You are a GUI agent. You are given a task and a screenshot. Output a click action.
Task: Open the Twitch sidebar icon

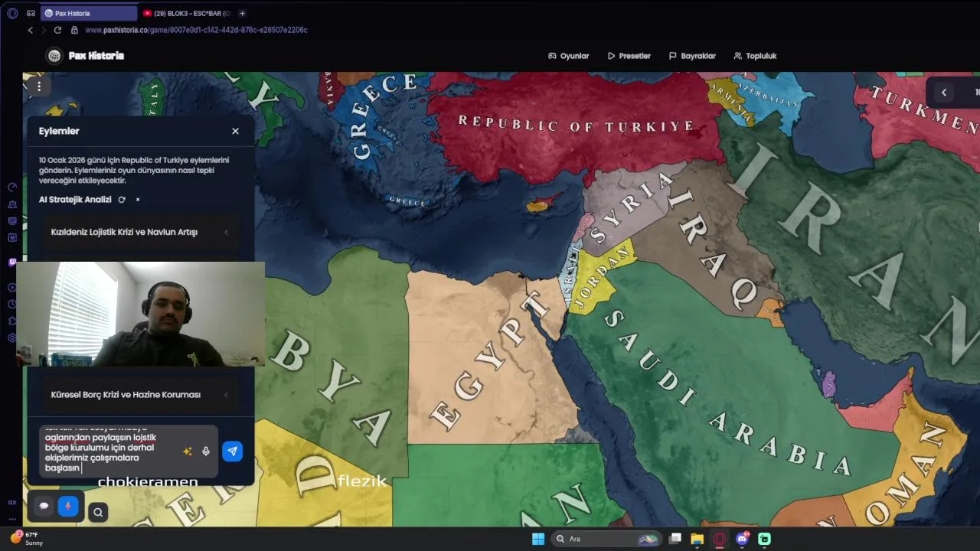[x=12, y=262]
